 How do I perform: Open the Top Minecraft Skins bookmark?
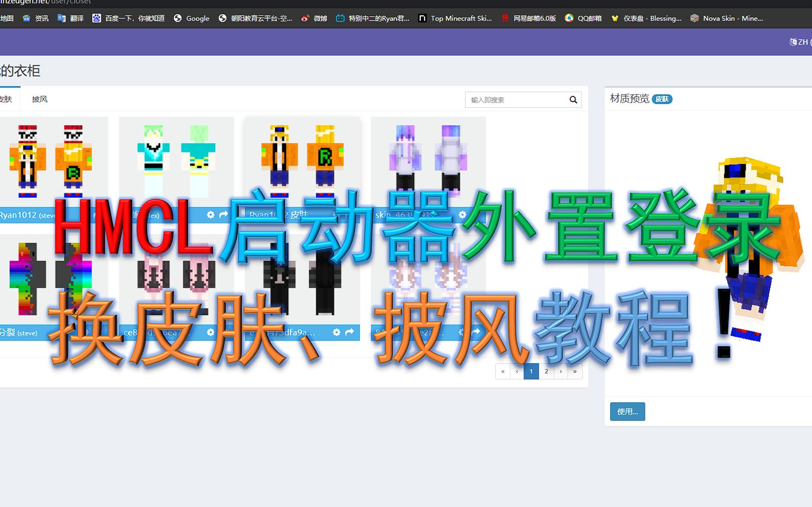click(x=455, y=18)
